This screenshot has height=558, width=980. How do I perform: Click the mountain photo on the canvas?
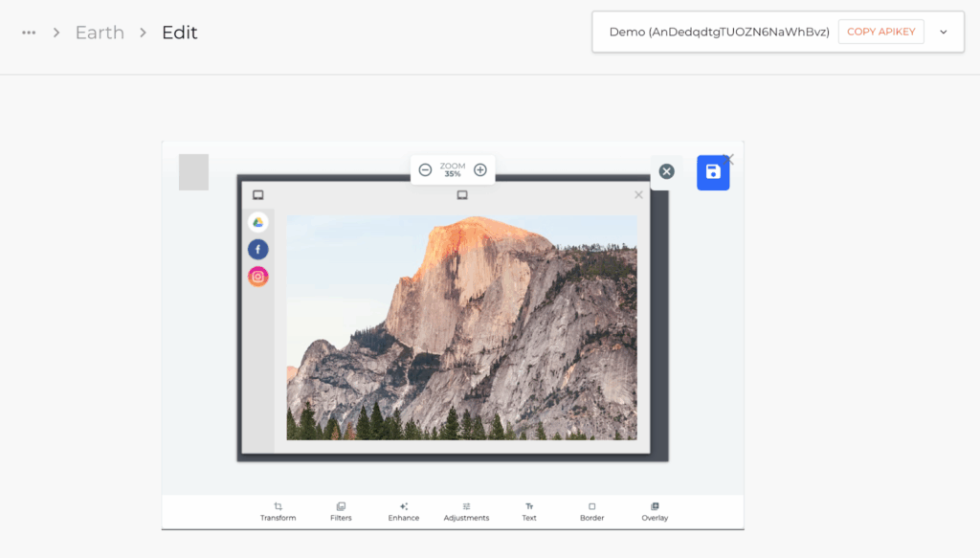pyautogui.click(x=462, y=327)
